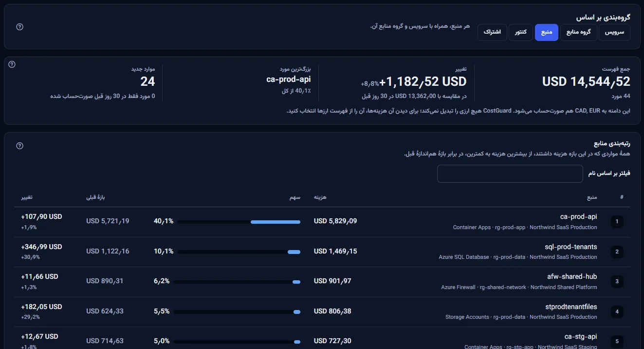Click the change value «+11٫66 USD»
This screenshot has width=644, height=349.
39,276
